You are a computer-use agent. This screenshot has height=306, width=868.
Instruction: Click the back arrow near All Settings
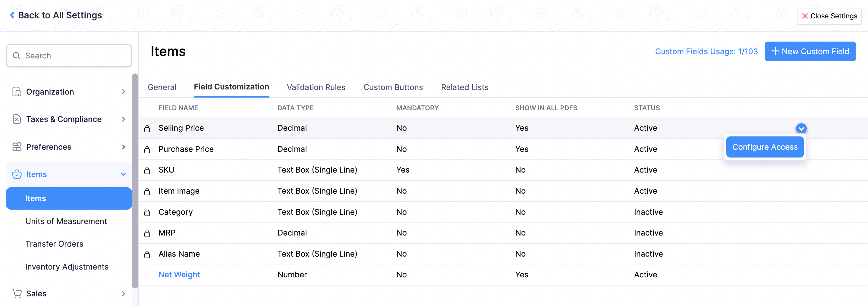[11, 15]
